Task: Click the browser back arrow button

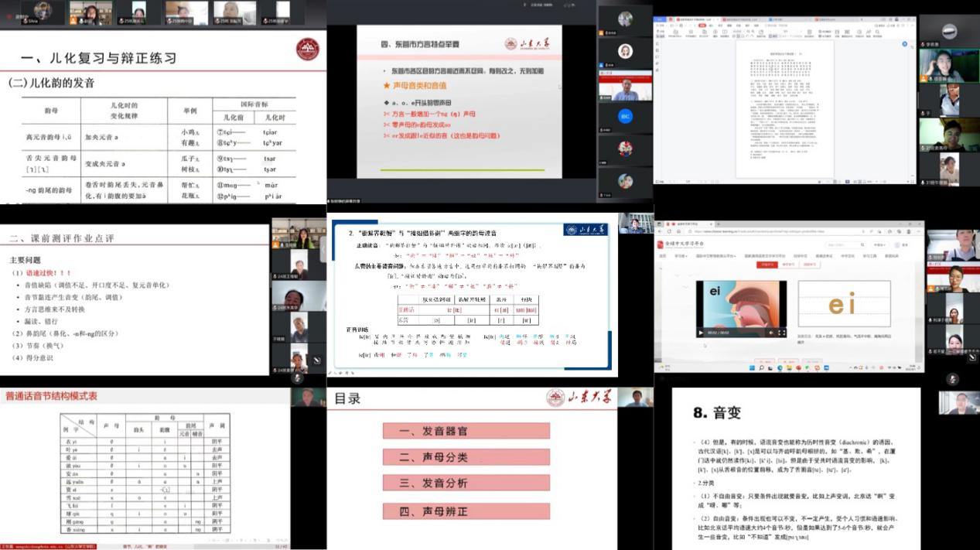Action: pos(660,231)
